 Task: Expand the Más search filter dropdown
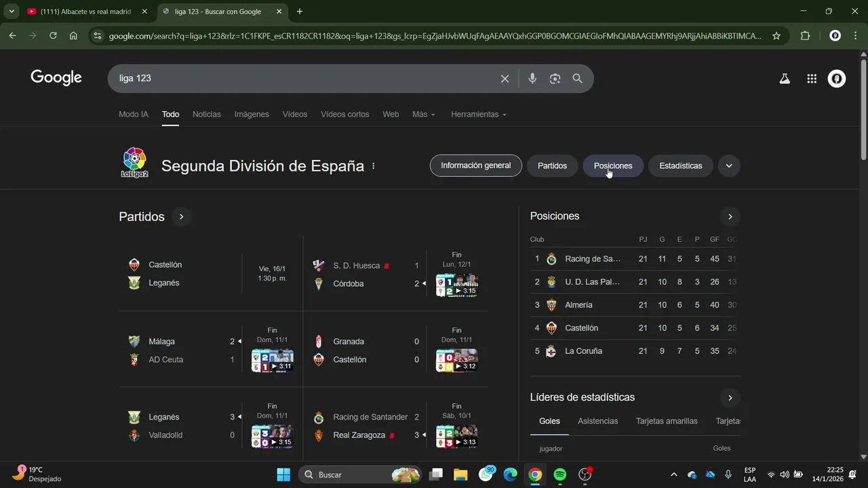[424, 115]
